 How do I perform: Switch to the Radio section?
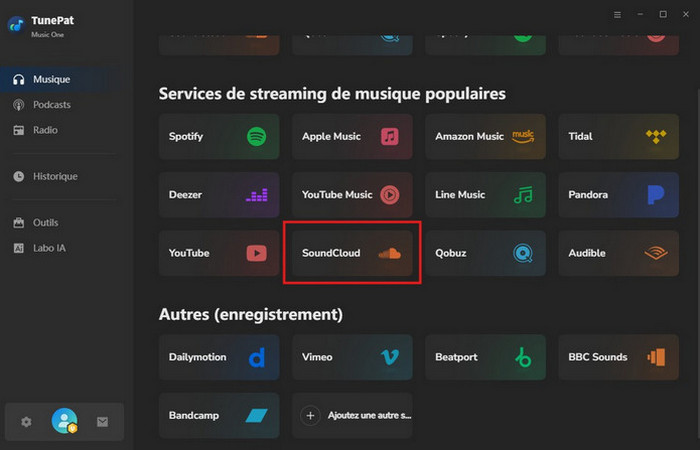point(45,130)
